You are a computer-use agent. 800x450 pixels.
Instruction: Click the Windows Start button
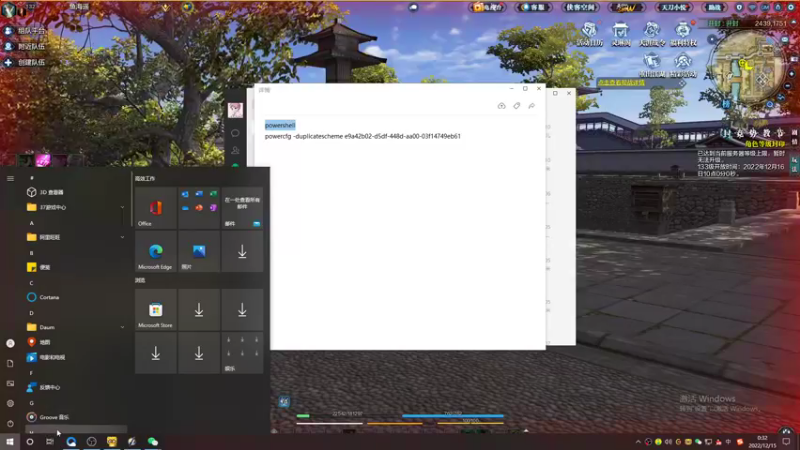click(x=10, y=441)
